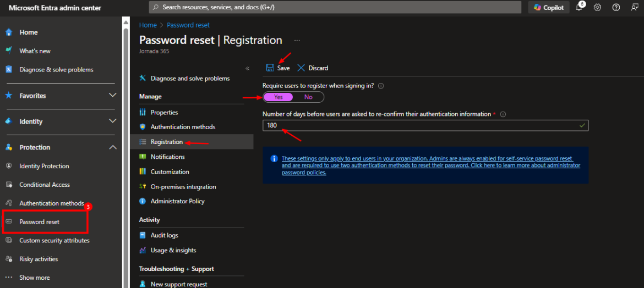The height and width of the screenshot is (288, 644).
Task: Open the settings gear icon
Action: pyautogui.click(x=597, y=7)
